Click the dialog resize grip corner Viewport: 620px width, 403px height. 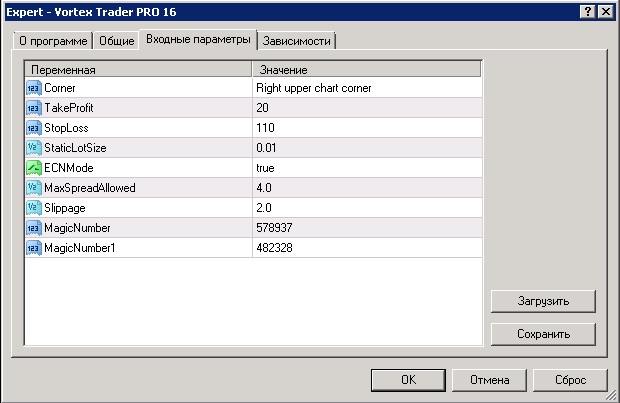click(x=611, y=394)
